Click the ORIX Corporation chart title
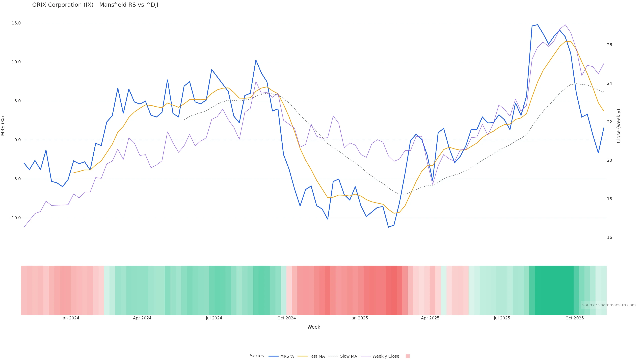 [95, 5]
